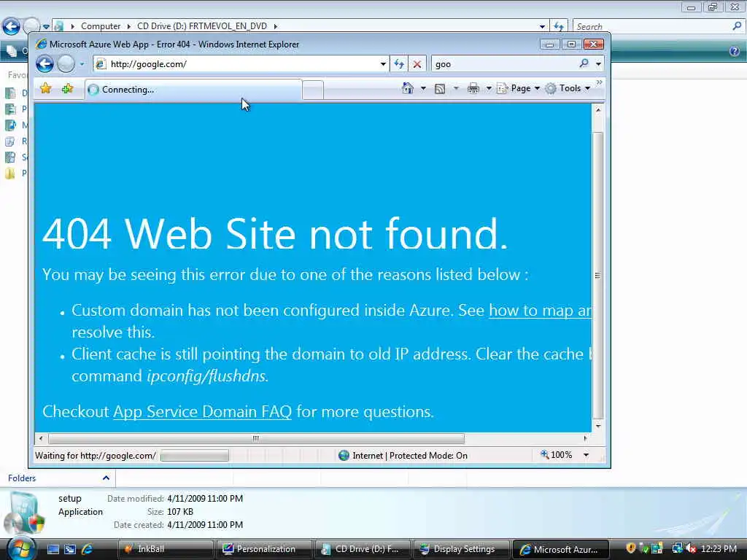Open the Favorites Center star icon

[46, 88]
